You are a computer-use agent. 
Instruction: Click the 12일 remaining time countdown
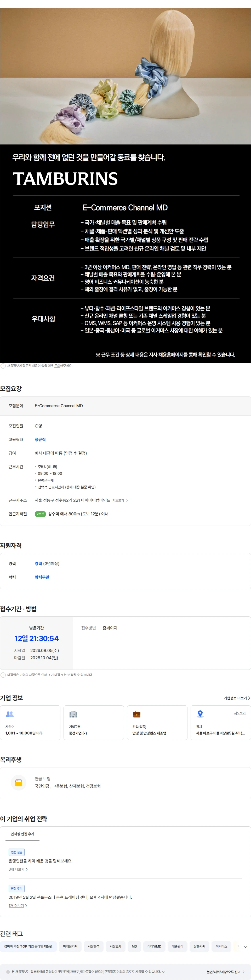click(36, 638)
